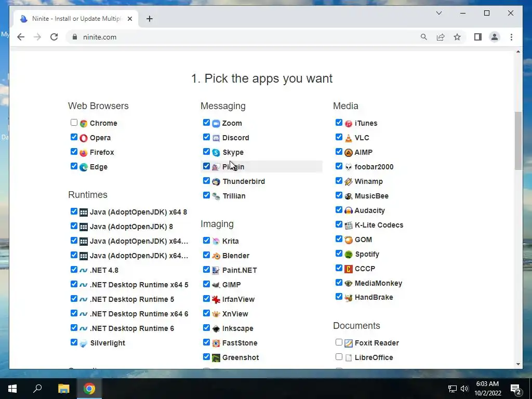Click the Firefox app icon

pos(84,153)
